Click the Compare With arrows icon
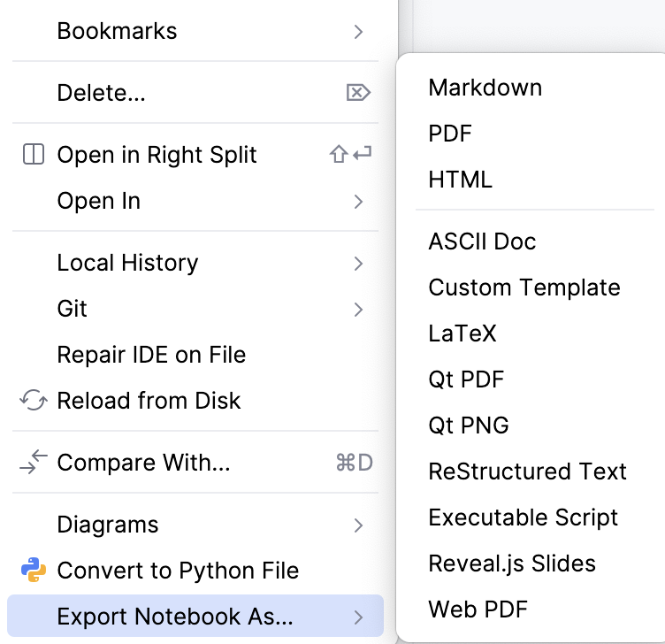The height and width of the screenshot is (644, 665). [33, 463]
